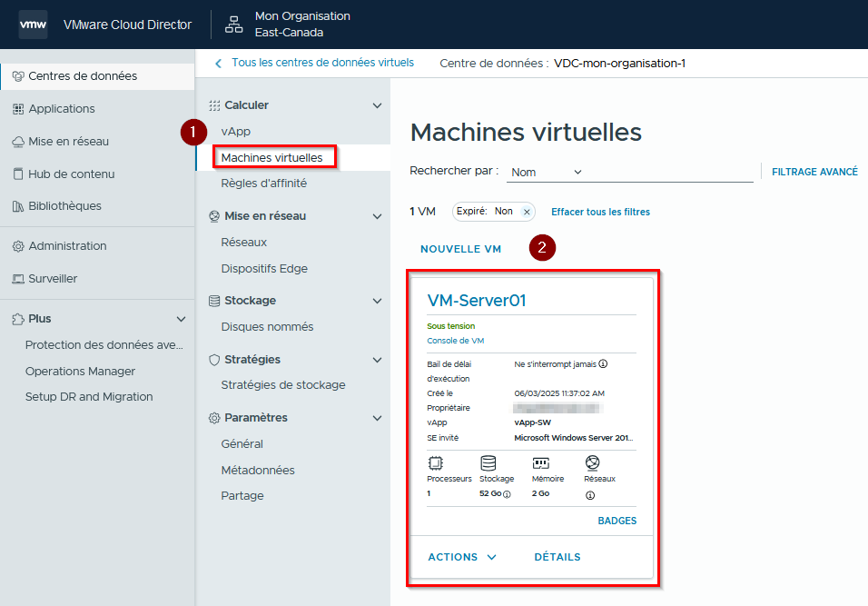The width and height of the screenshot is (868, 606).
Task: Click the Bibliothèques books icon
Action: click(x=18, y=206)
